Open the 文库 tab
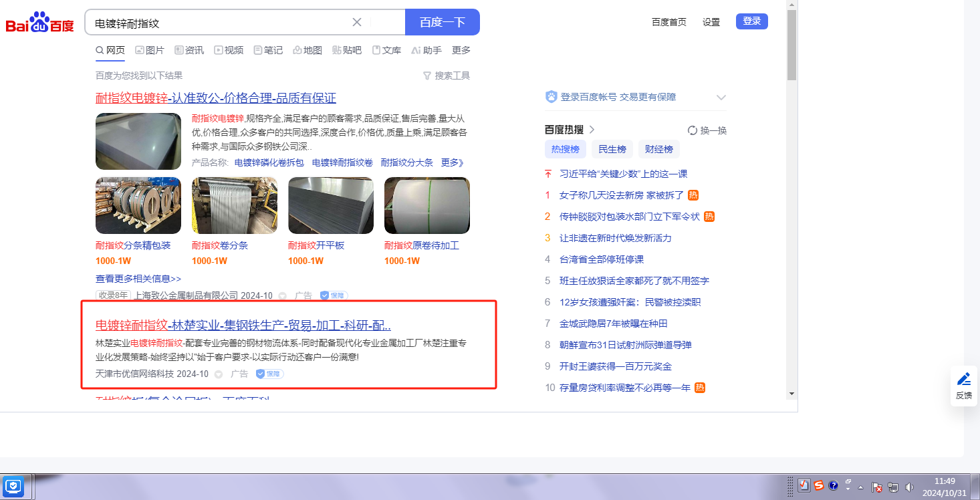980x500 pixels. [386, 50]
